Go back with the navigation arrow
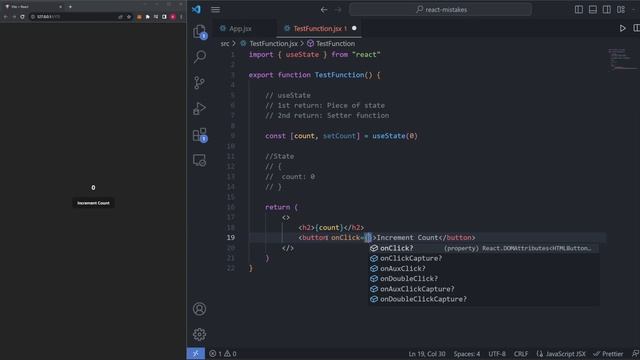The height and width of the screenshot is (360, 640). click(x=324, y=9)
